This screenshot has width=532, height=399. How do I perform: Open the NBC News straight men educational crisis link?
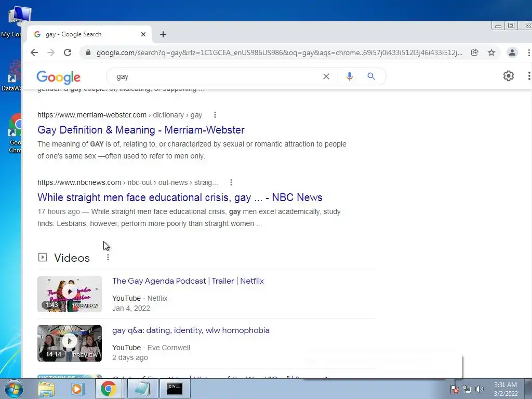click(x=180, y=197)
